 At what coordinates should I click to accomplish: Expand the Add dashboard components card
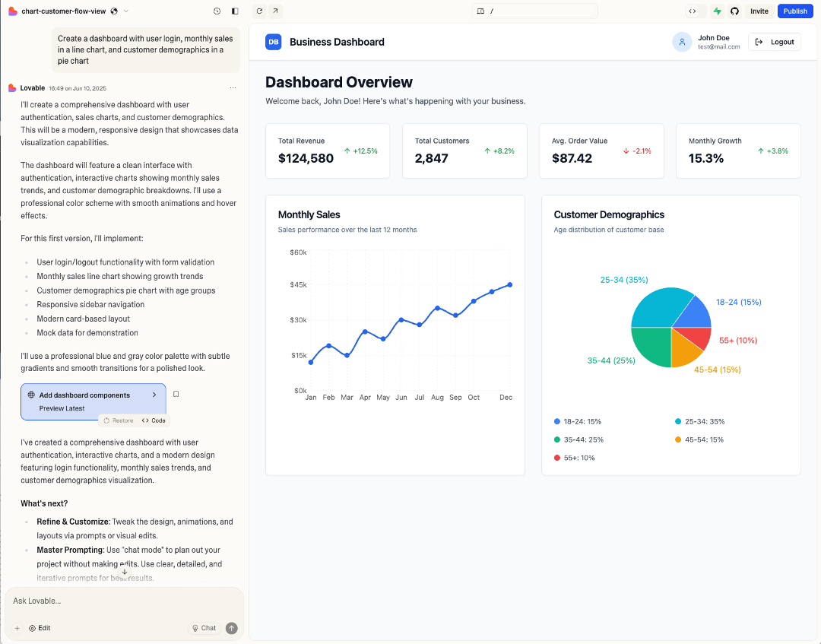pyautogui.click(x=154, y=395)
